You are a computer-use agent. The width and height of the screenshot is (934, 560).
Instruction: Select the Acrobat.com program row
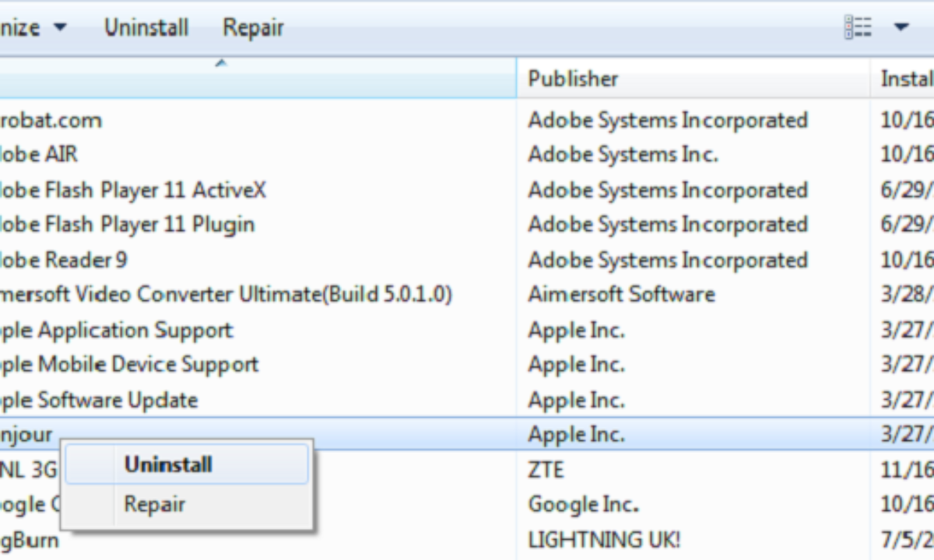click(x=51, y=120)
